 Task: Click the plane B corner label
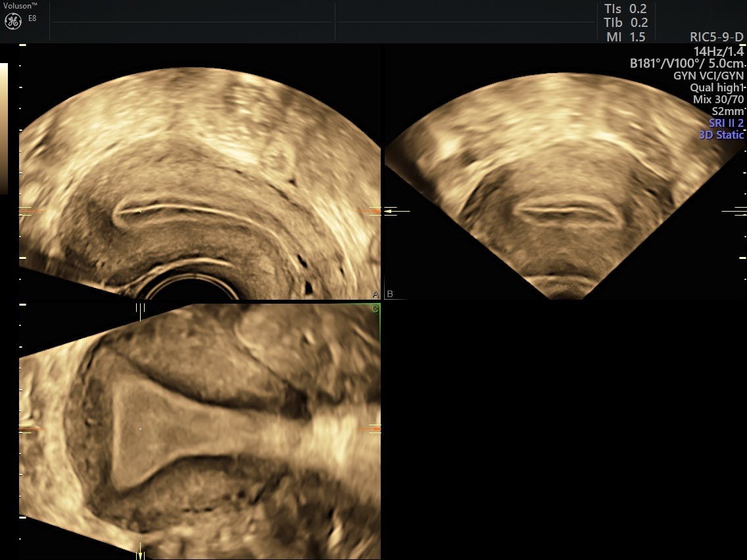[x=390, y=294]
